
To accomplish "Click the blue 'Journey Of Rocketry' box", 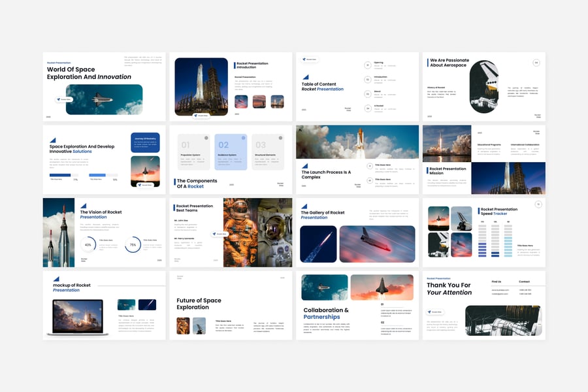I will point(145,142).
